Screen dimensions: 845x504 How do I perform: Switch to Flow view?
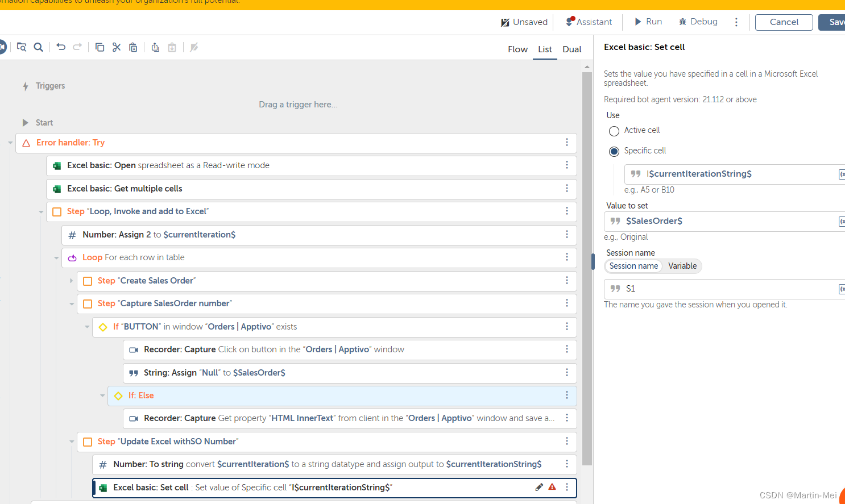tap(517, 49)
